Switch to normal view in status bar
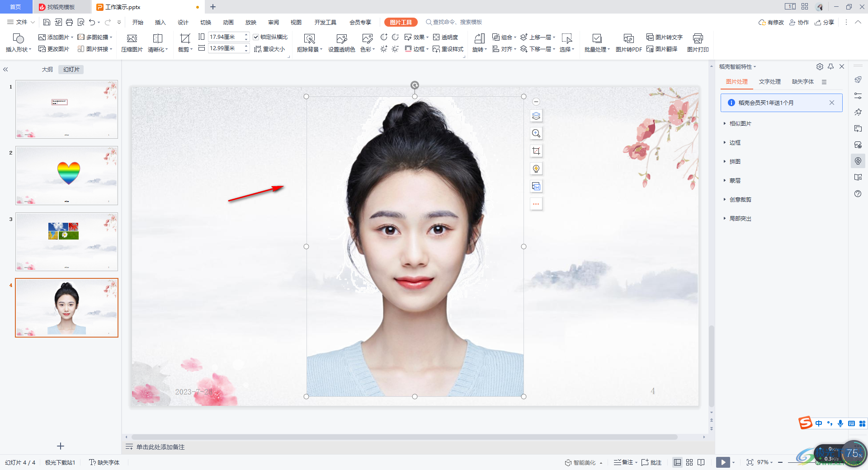 [x=677, y=462]
